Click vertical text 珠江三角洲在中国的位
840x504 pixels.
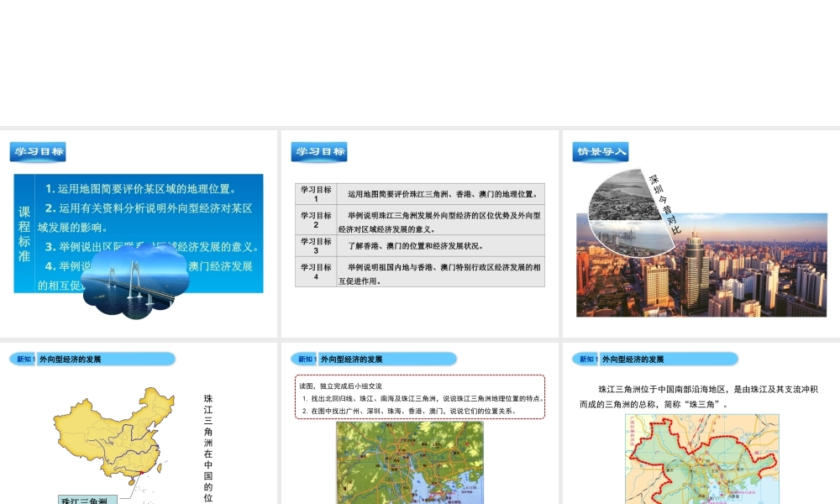207,449
